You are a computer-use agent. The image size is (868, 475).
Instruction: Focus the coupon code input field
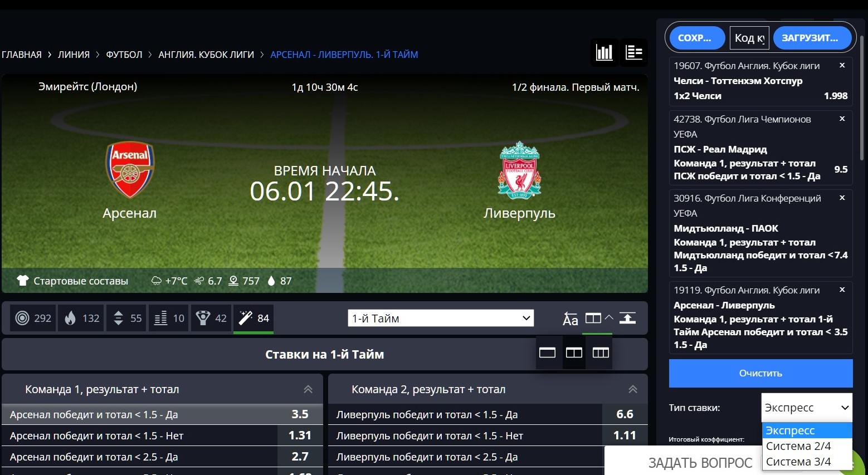click(749, 38)
